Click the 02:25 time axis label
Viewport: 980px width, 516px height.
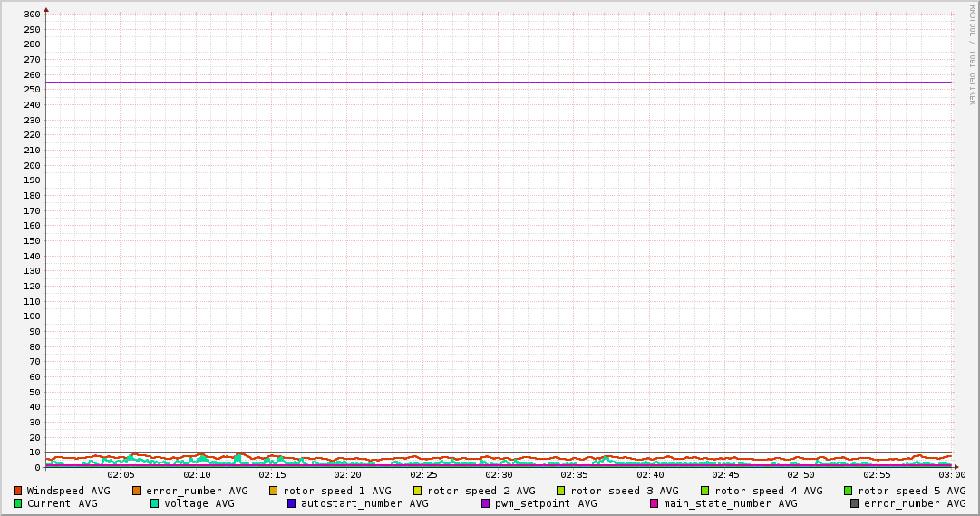point(423,475)
